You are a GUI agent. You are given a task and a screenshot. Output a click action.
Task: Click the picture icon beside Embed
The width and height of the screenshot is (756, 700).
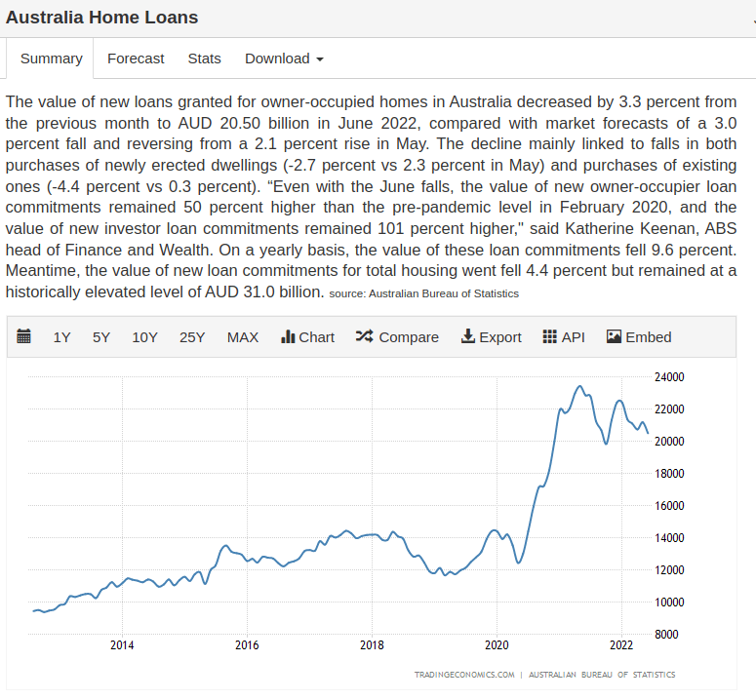coord(614,336)
